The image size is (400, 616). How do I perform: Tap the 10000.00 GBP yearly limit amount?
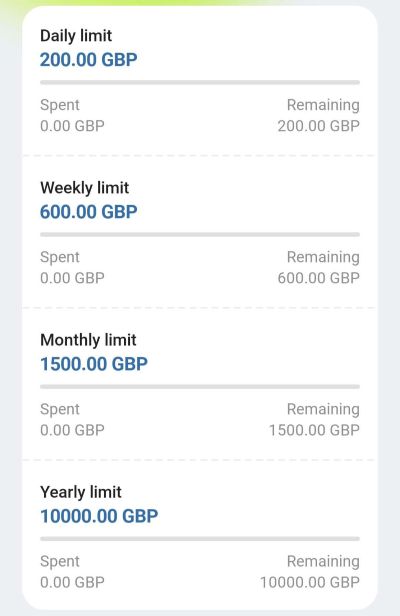tap(99, 516)
